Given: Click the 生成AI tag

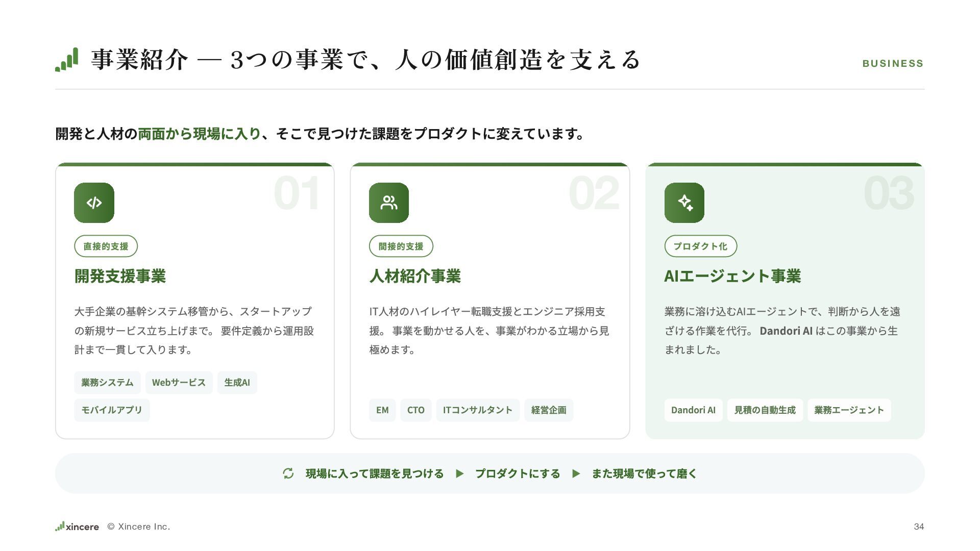Looking at the screenshot, I should tap(237, 383).
